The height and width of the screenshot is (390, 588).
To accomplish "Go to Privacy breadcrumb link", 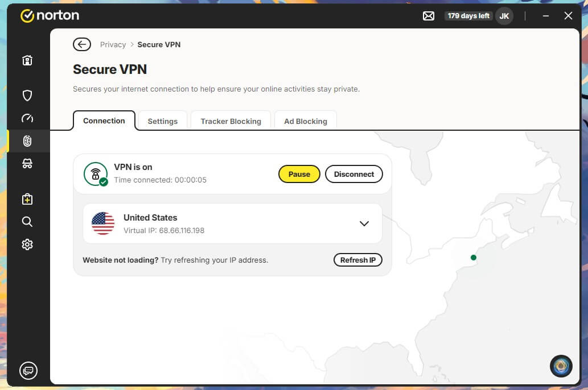I will point(113,44).
